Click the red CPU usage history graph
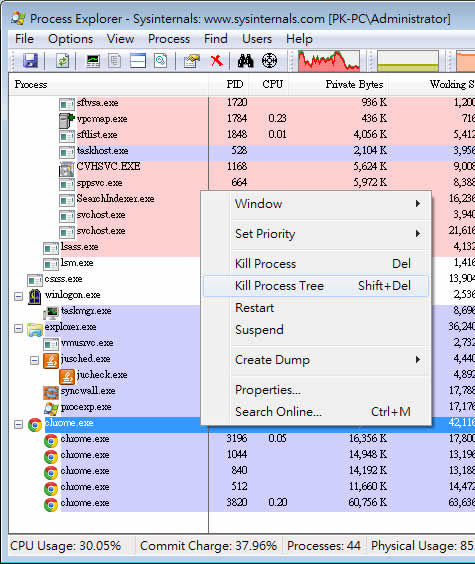 [x=329, y=60]
